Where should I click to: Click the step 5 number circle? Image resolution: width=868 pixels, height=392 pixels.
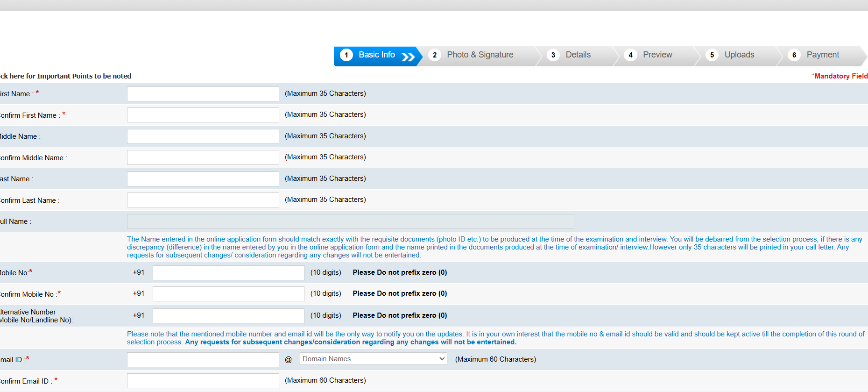point(712,55)
